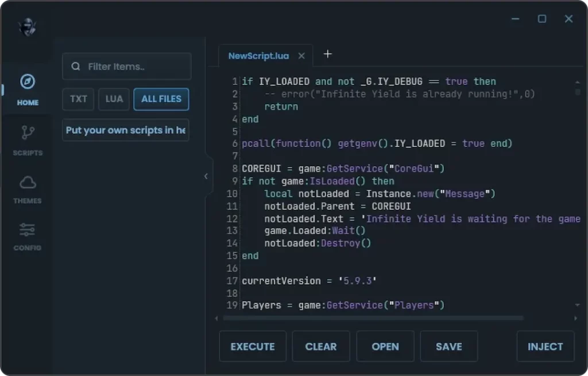Image resolution: width=588 pixels, height=376 pixels.
Task: Clear the editor with CLEAR
Action: coord(321,346)
